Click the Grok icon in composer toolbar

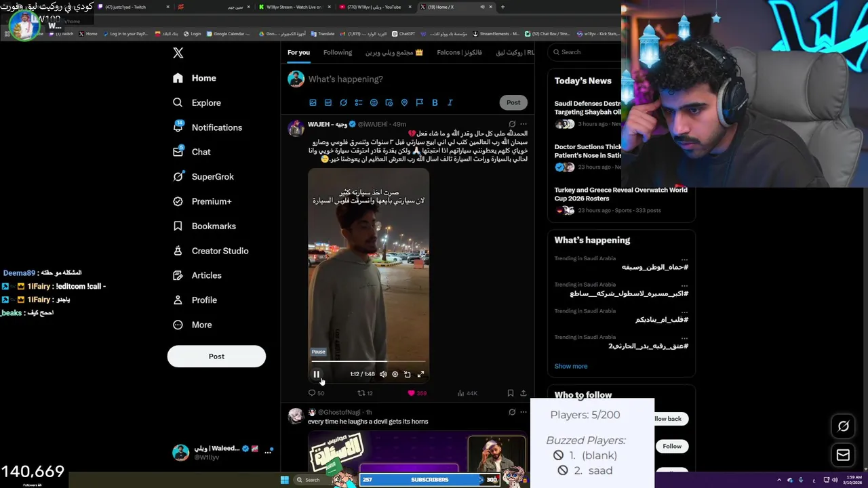click(343, 102)
